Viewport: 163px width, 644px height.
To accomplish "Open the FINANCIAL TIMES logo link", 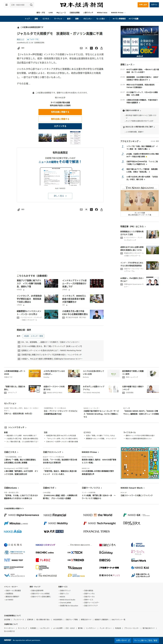I will tap(96, 531).
